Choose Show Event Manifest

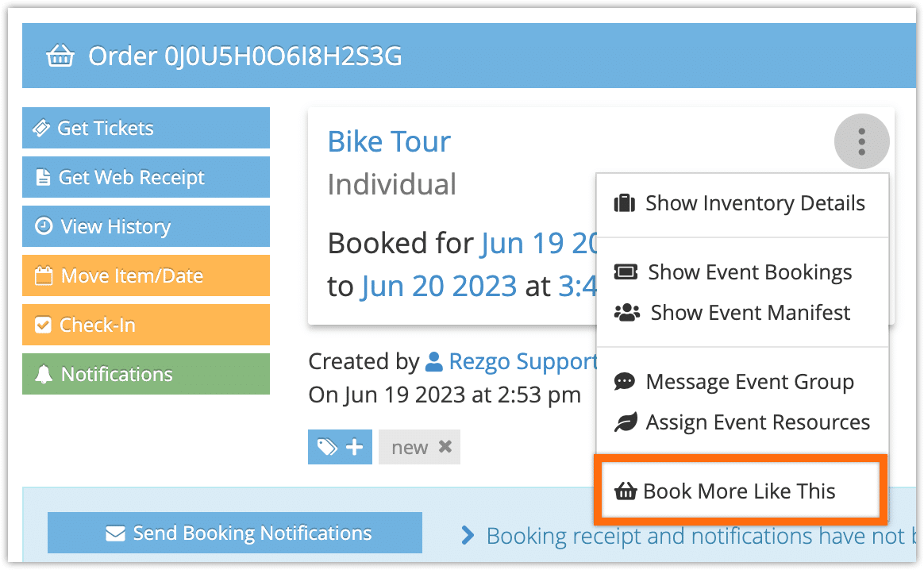(742, 313)
